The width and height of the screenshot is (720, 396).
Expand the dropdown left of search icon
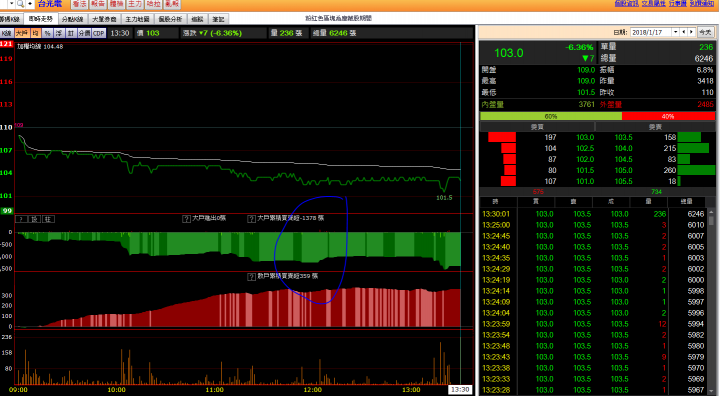pos(11,4)
